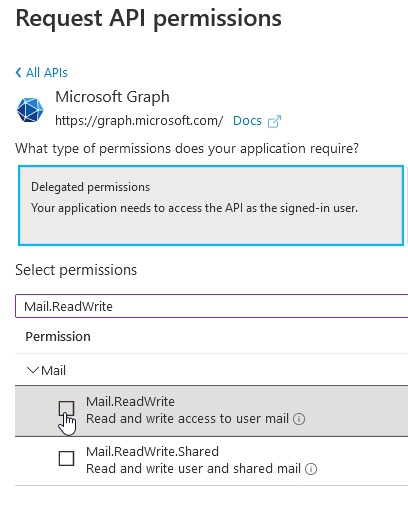This screenshot has width=408, height=511.
Task: Collapse the Mail permissions group chevron
Action: tap(33, 370)
